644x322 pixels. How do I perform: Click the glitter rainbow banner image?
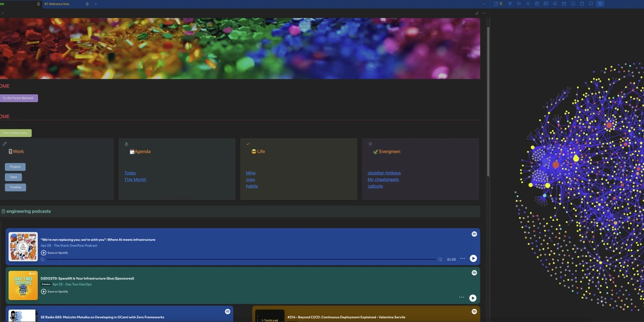tap(240, 48)
